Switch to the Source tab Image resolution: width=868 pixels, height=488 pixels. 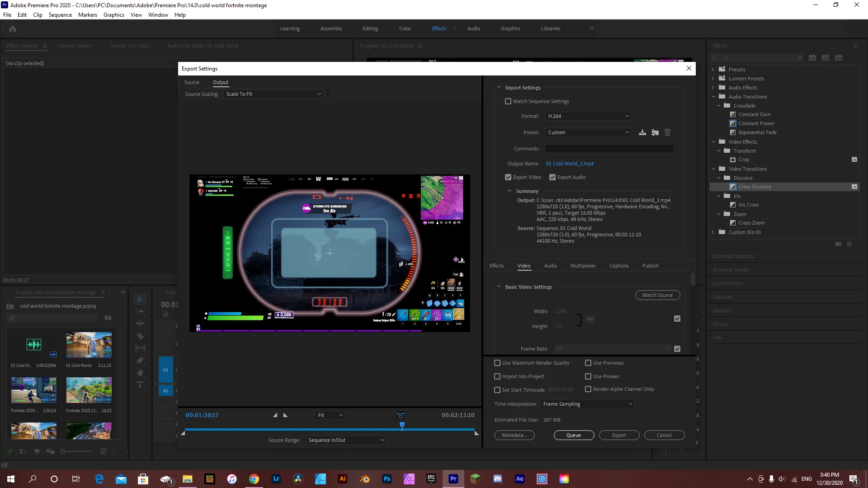tap(192, 82)
